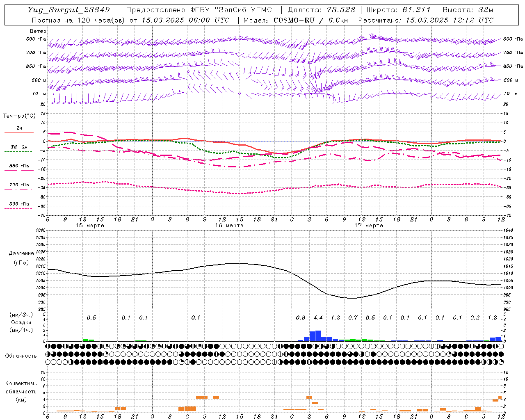Click the 3-hour precipitation value '0.9'
Viewport: 525px width, 420px height.
click(301, 318)
